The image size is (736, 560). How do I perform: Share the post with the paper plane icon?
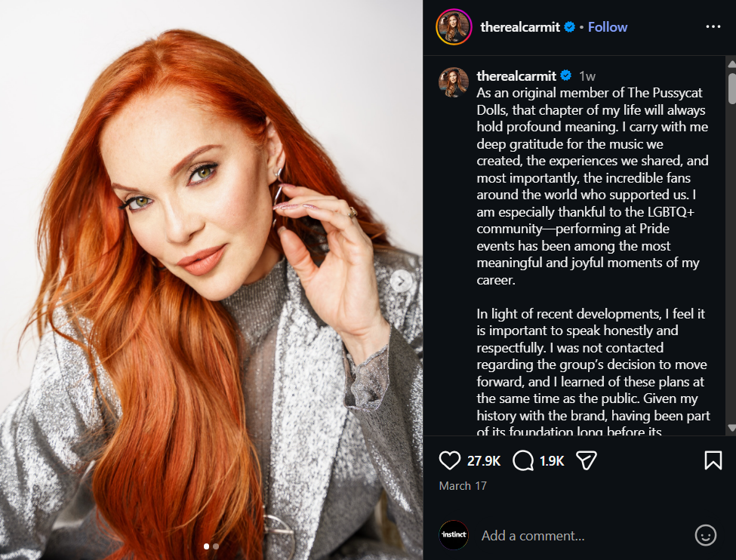pos(587,460)
